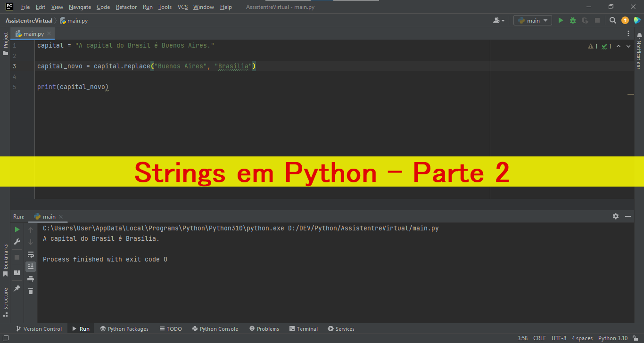The width and height of the screenshot is (644, 343).
Task: Open run settings with the wrench icon
Action: [17, 242]
